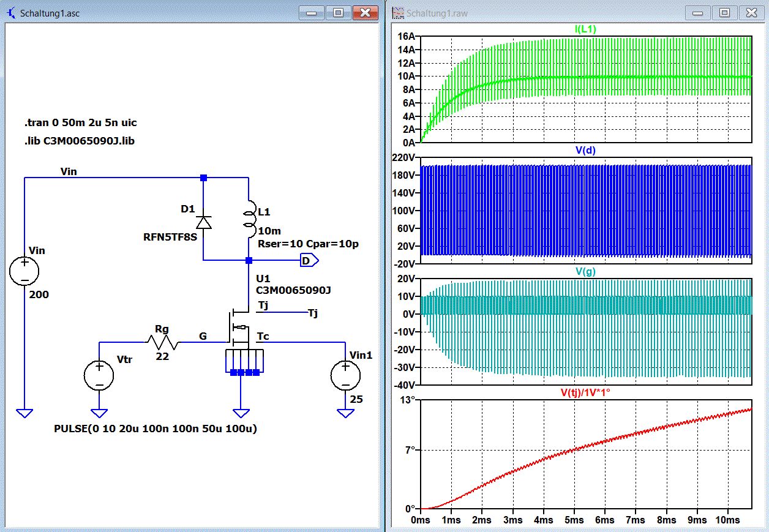
Task: Select the Vin 200V voltage source symbol
Action: pyautogui.click(x=24, y=271)
